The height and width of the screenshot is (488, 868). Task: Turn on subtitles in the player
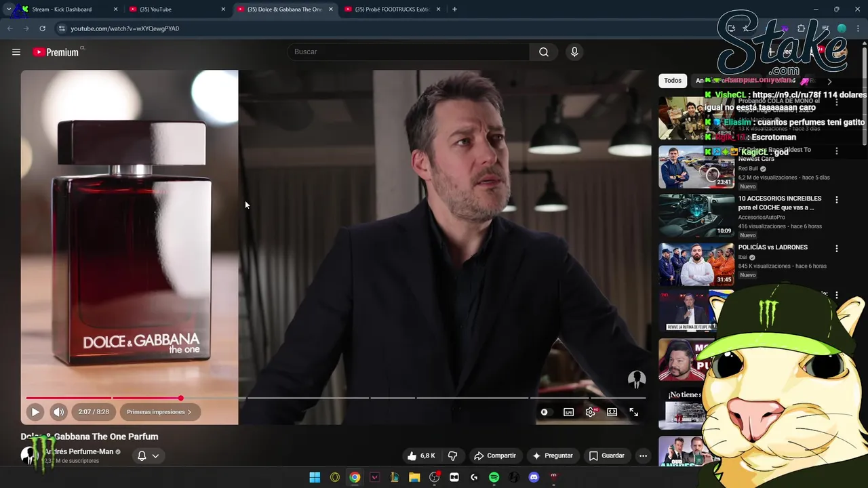569,412
